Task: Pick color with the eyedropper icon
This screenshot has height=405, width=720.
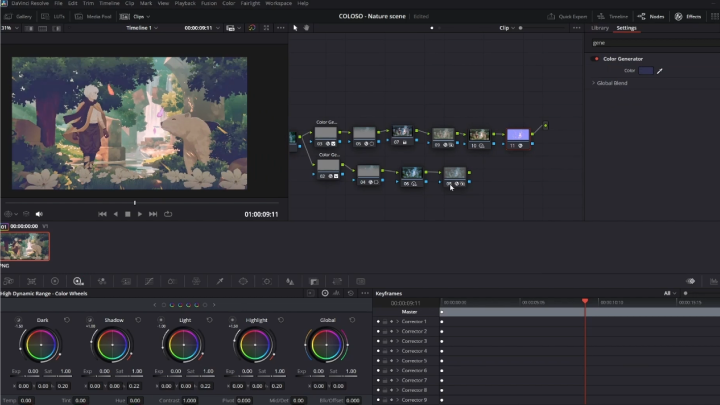Action: point(660,71)
